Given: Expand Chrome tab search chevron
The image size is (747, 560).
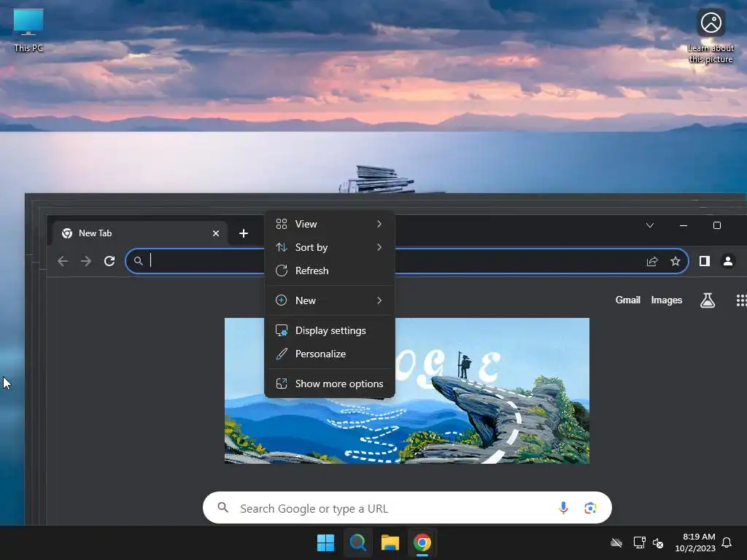Looking at the screenshot, I should tap(650, 225).
